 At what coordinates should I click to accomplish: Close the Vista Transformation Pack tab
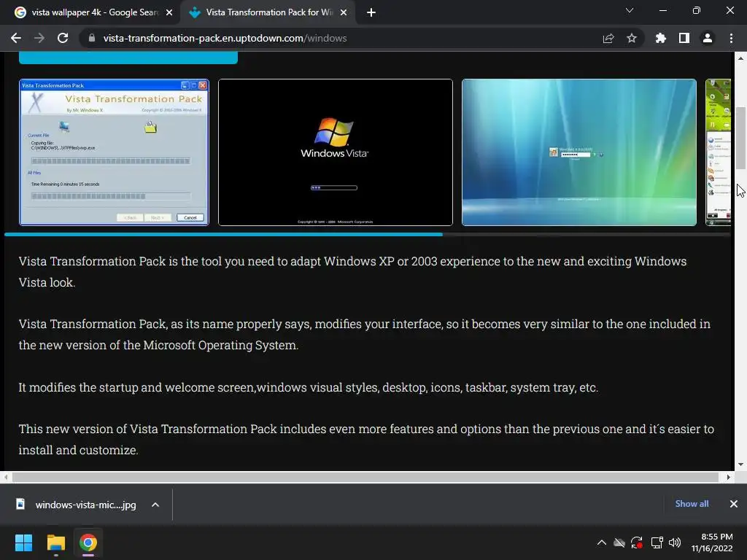point(344,12)
